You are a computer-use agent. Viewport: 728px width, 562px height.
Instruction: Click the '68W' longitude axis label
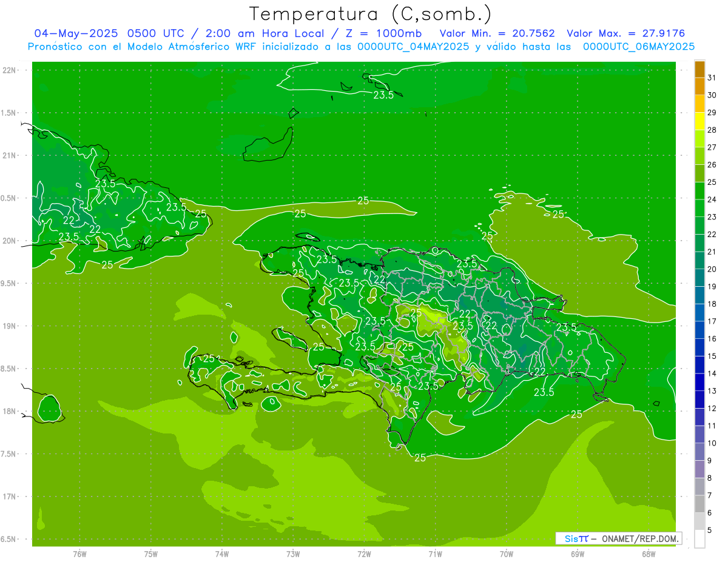[x=649, y=554]
